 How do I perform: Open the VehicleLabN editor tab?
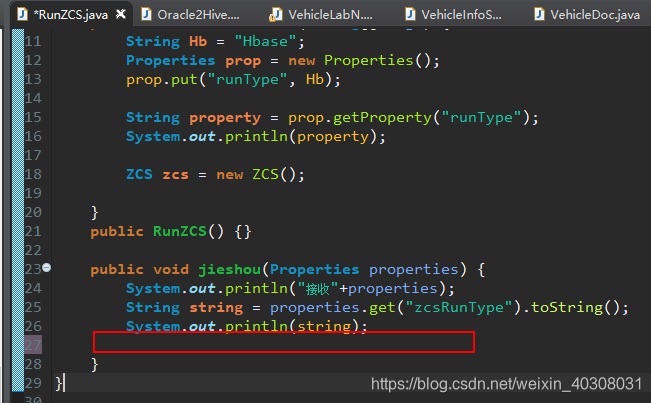(x=330, y=15)
